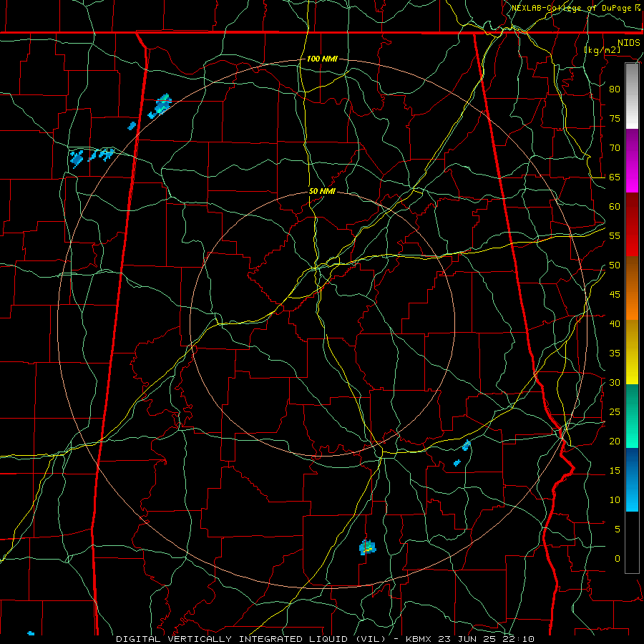The width and height of the screenshot is (644, 644).
Task: Select the "40" value on the VIL scale
Action: (x=615, y=324)
